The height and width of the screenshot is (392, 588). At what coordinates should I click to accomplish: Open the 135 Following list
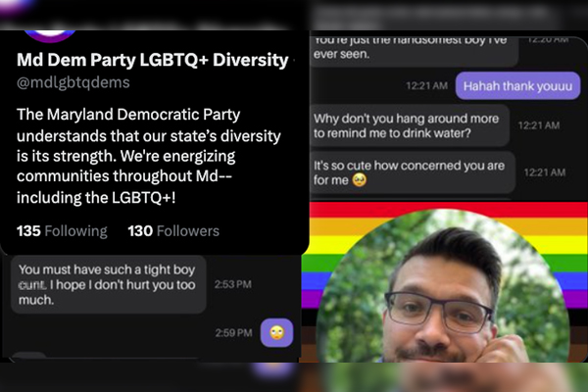coord(62,231)
